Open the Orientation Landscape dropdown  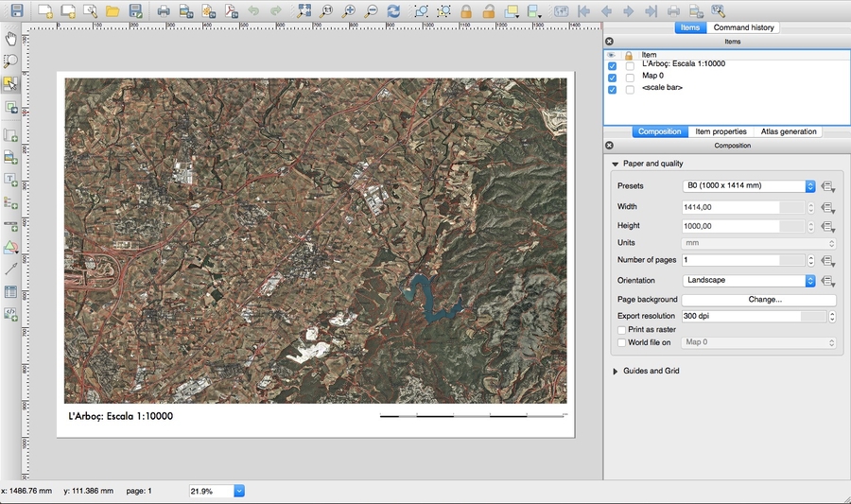point(748,281)
